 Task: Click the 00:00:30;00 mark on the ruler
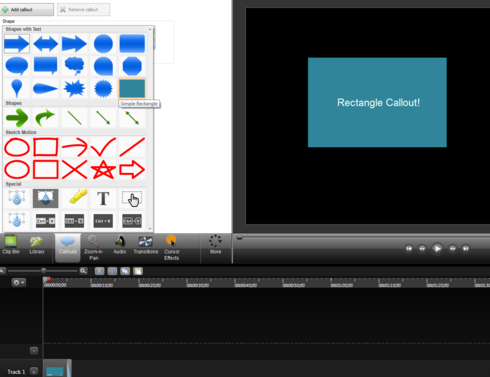coord(198,285)
